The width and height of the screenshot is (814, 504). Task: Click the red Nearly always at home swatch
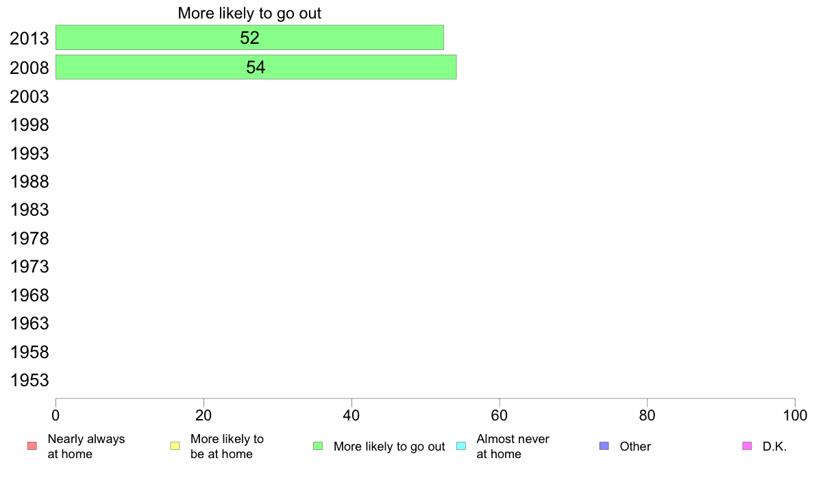pyautogui.click(x=32, y=446)
